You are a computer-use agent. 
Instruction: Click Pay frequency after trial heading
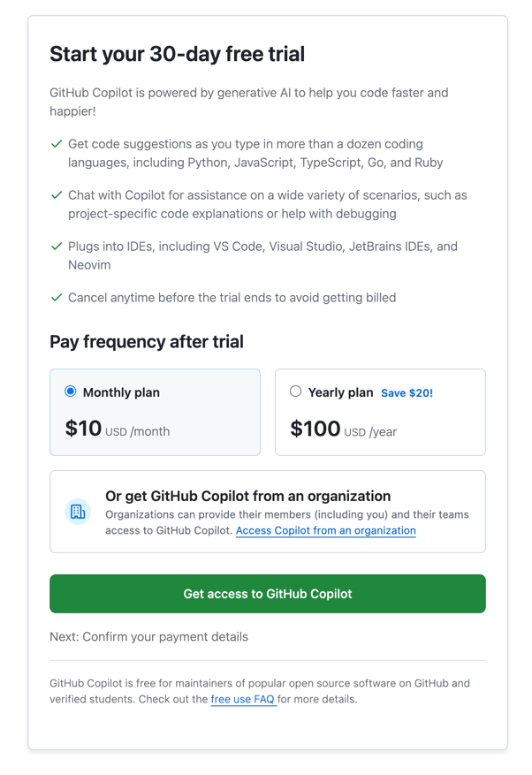tap(147, 342)
